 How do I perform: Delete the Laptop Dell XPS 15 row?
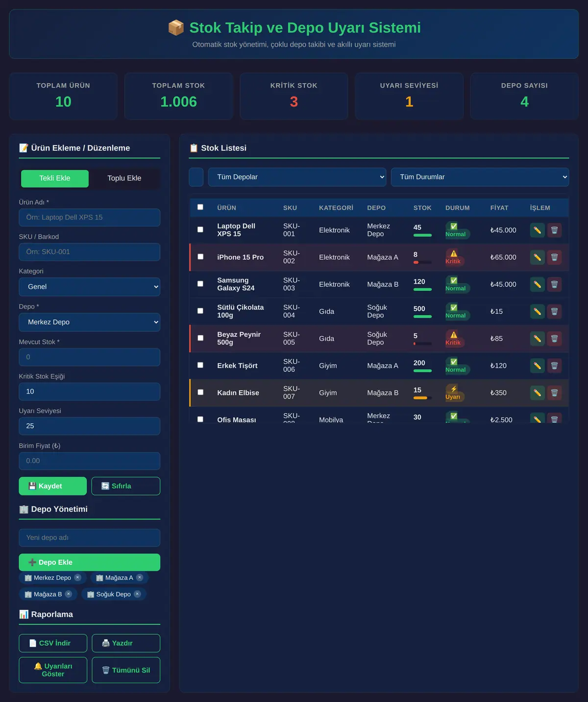(554, 230)
